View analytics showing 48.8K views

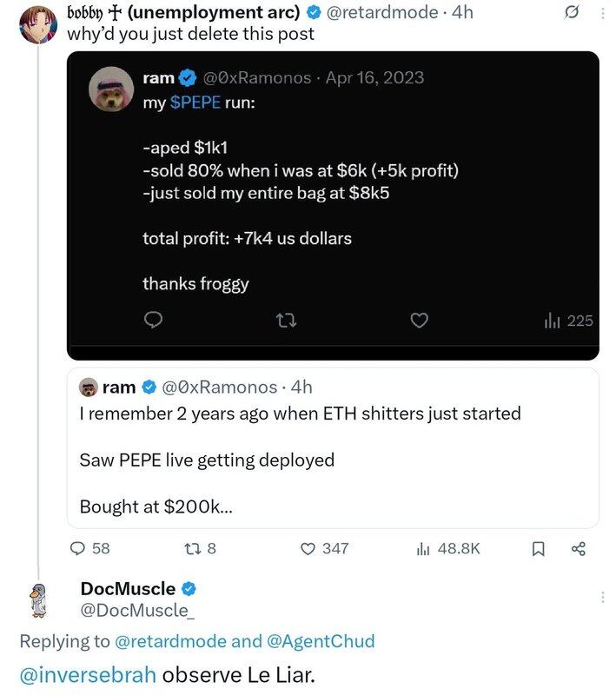click(424, 548)
